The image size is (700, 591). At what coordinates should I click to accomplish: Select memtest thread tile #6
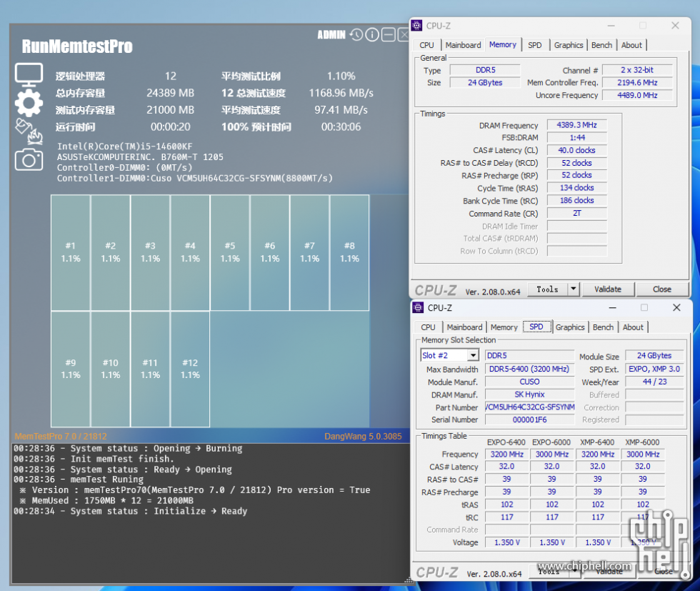(x=270, y=252)
